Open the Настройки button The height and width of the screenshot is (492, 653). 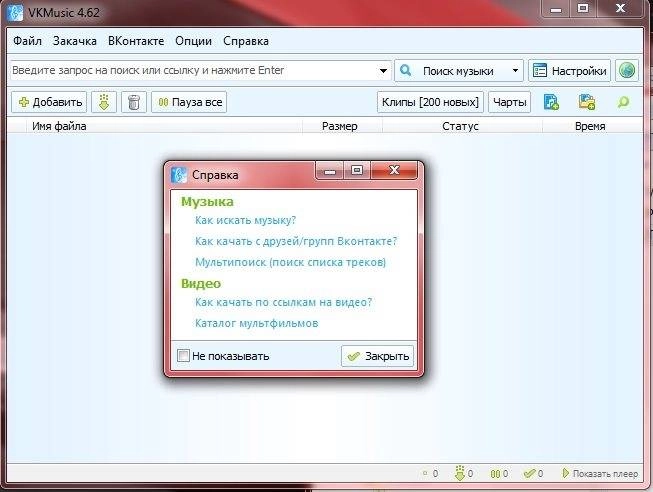(569, 70)
